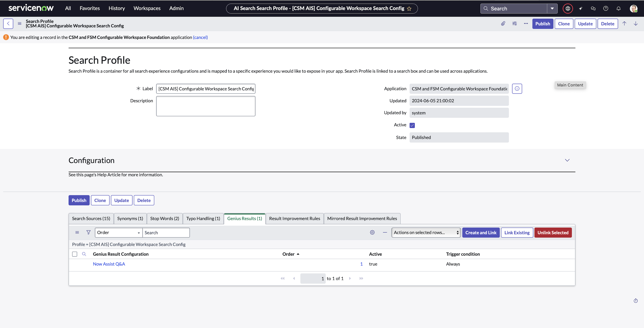Go to the next list page arrow
This screenshot has width=644, height=328.
tap(350, 278)
